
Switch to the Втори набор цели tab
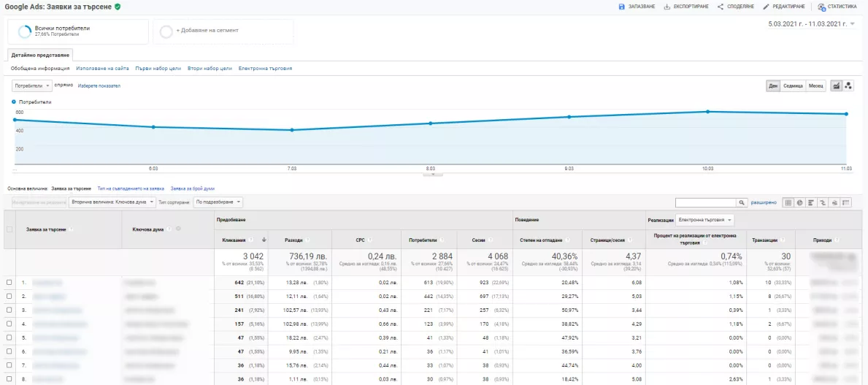point(210,69)
